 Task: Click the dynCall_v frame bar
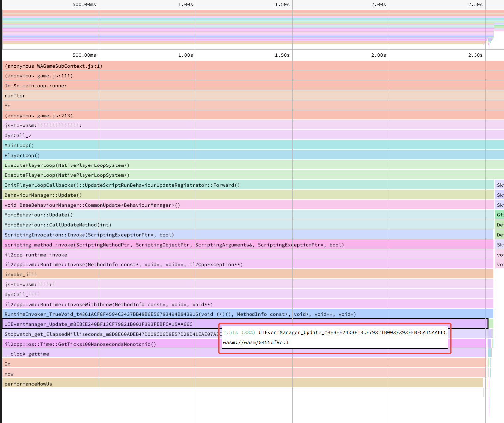(x=253, y=135)
